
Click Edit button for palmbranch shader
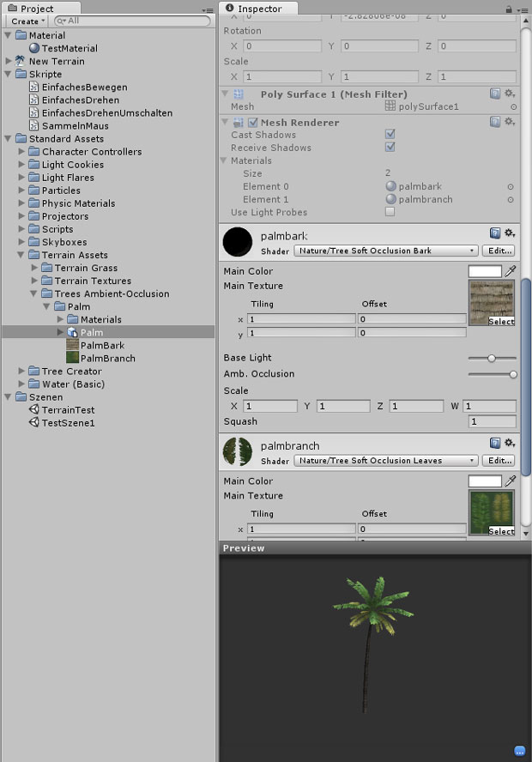click(499, 461)
